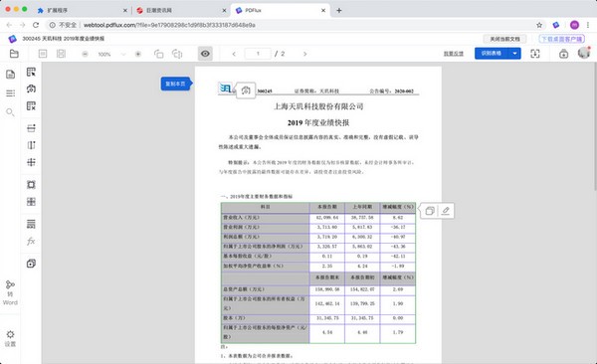Click the vertical scrollbar on right
This screenshot has width=597, height=364.
(595, 125)
